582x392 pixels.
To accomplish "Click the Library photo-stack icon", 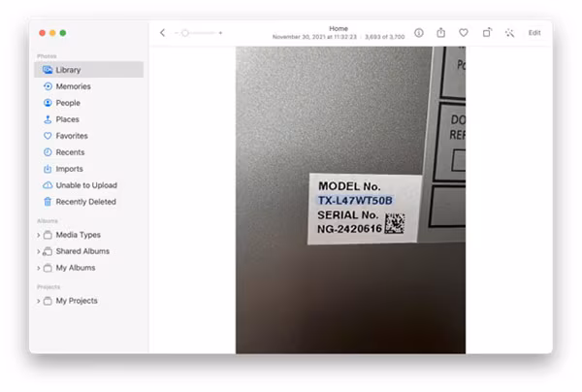I will 48,70.
